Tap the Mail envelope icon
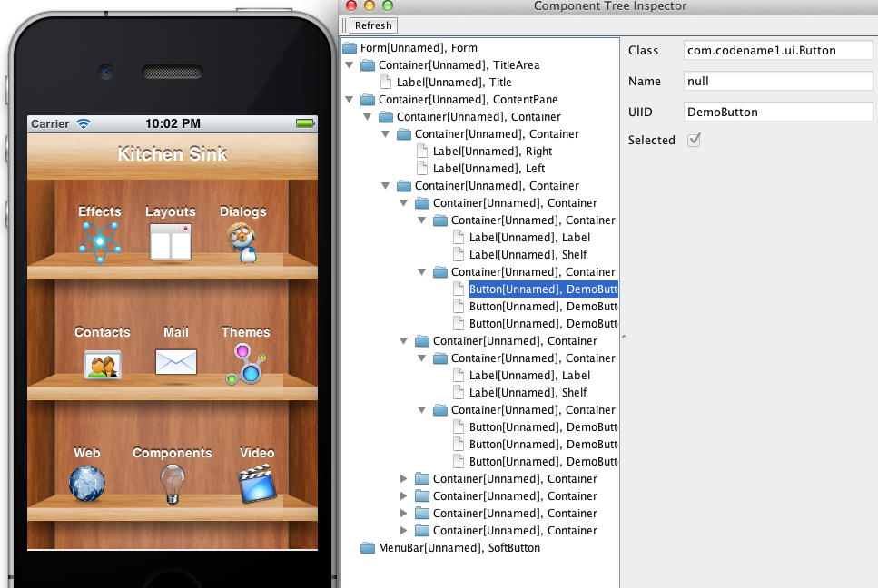 pyautogui.click(x=175, y=362)
